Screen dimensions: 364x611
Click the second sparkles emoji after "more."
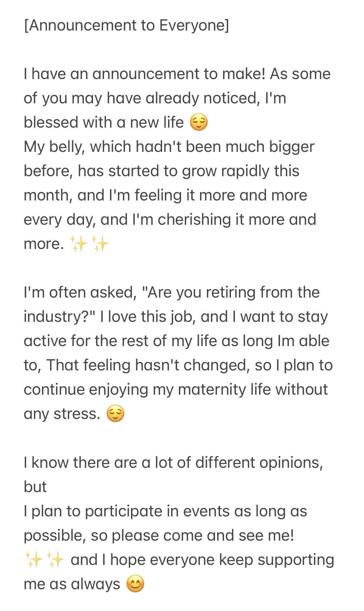(x=100, y=244)
